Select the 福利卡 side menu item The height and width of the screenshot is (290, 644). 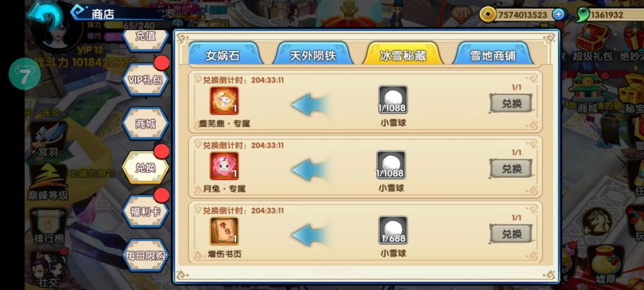coord(145,211)
